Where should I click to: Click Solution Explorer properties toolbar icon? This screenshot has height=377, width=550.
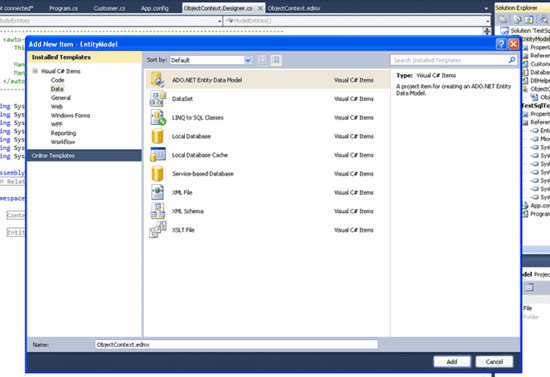[503, 20]
